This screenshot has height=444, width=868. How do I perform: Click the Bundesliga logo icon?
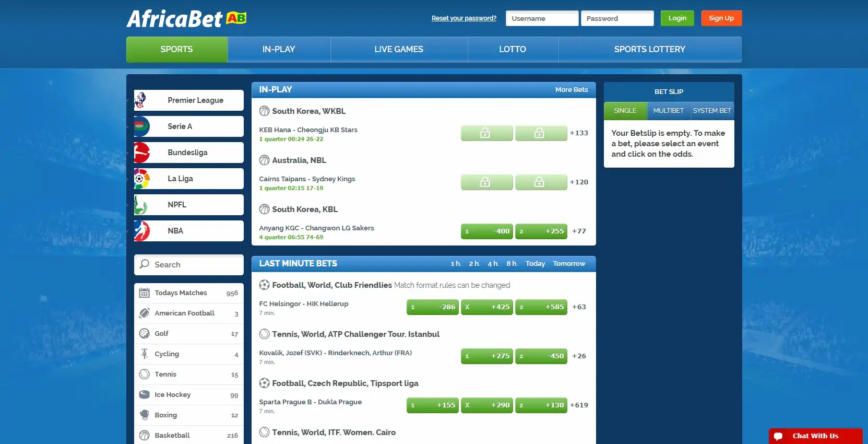click(x=141, y=153)
